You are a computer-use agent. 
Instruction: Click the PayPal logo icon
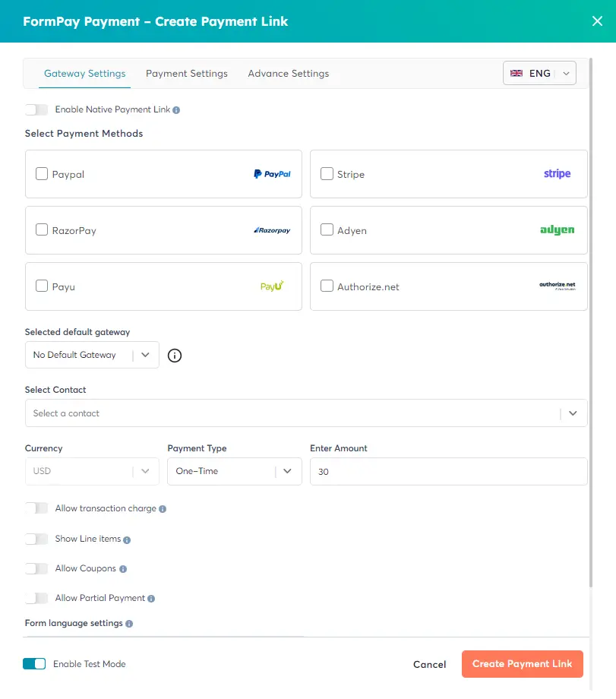272,173
